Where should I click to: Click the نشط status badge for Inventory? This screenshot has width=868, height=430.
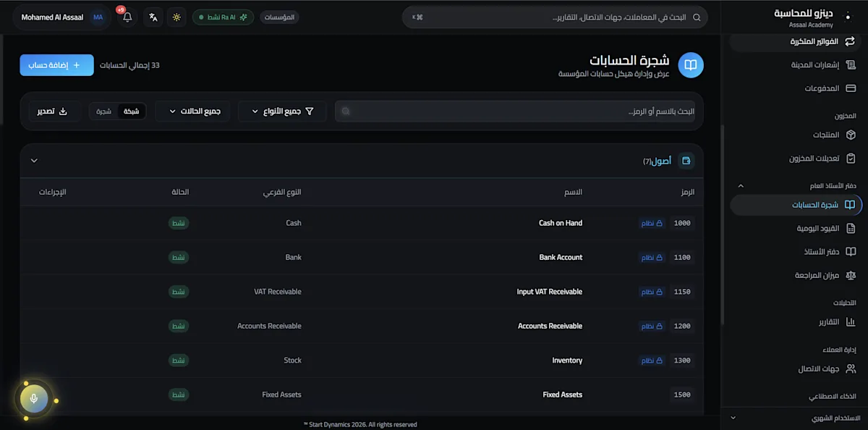coord(178,361)
